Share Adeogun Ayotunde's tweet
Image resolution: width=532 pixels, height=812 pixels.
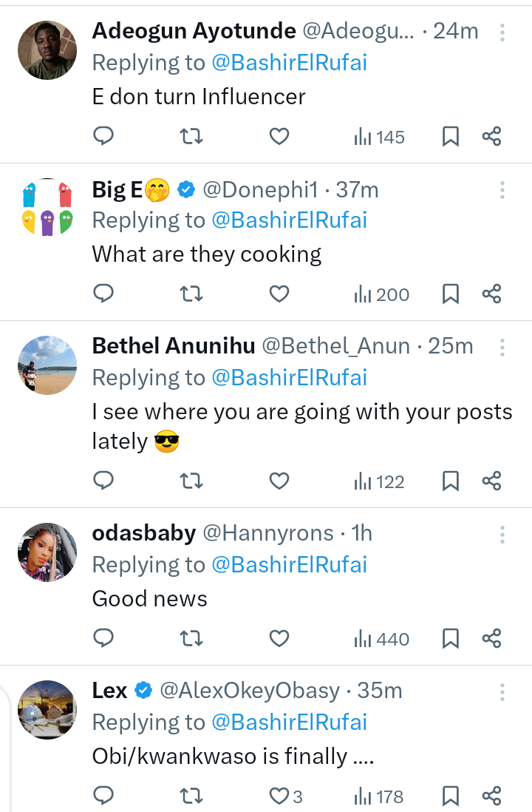pos(492,137)
